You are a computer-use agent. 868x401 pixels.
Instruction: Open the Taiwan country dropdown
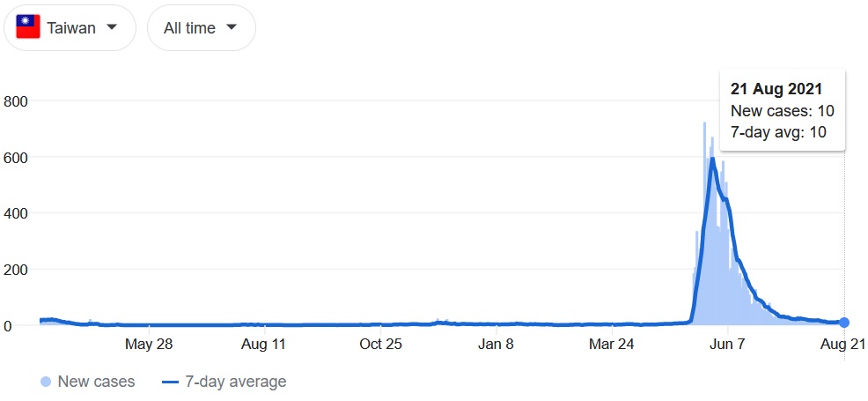pyautogui.click(x=70, y=27)
